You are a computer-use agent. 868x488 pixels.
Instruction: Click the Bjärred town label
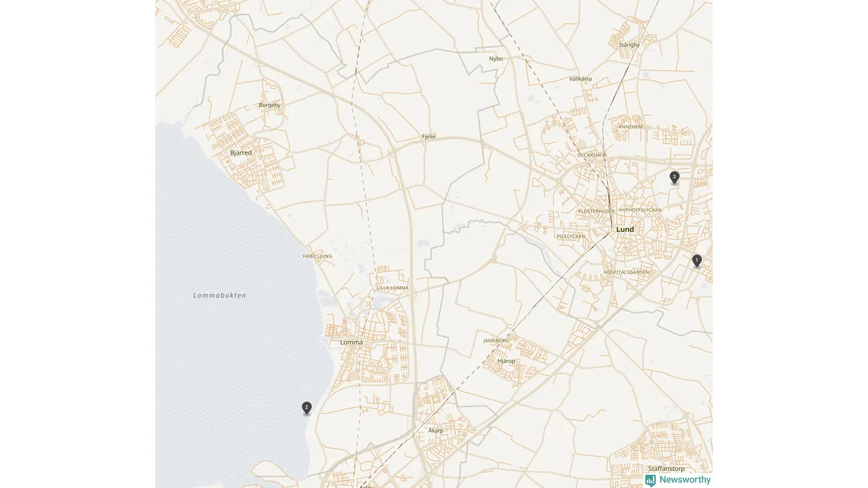[x=241, y=152]
